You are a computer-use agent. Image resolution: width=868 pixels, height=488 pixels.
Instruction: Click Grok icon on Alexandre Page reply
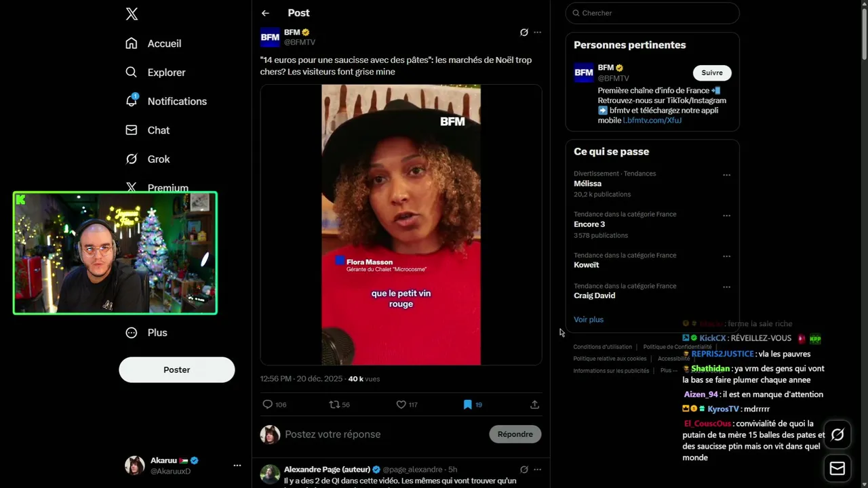click(524, 470)
